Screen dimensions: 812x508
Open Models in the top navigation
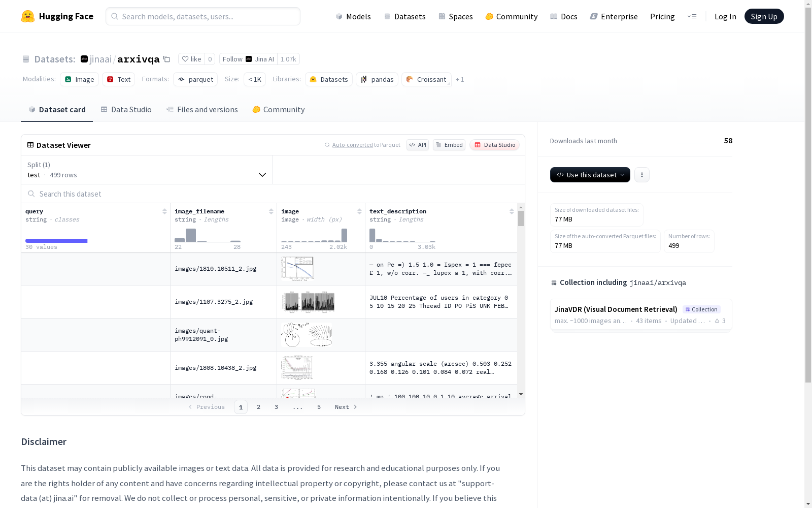353,16
